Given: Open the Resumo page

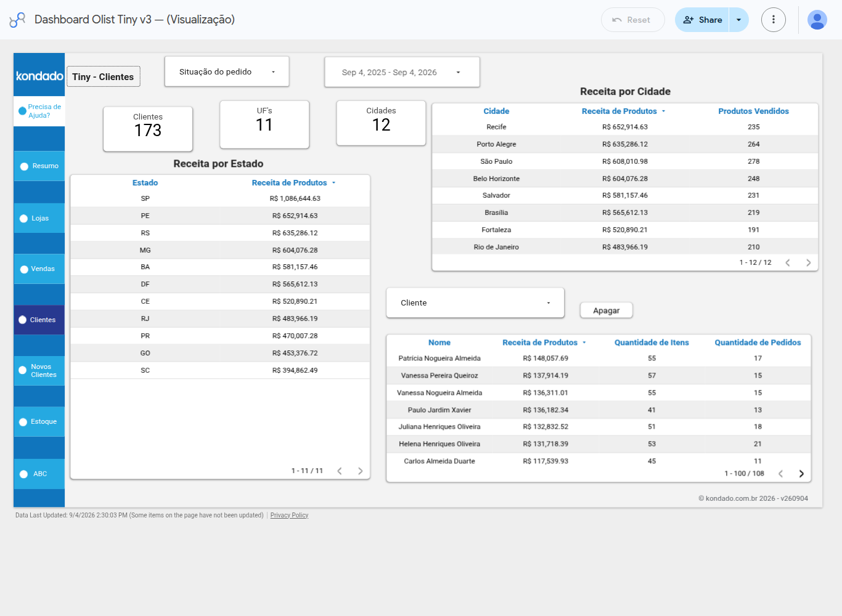Looking at the screenshot, I should click(39, 166).
